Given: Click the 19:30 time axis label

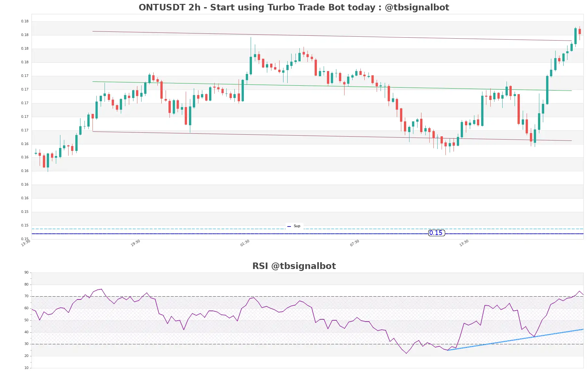Looking at the screenshot, I should point(135,243).
